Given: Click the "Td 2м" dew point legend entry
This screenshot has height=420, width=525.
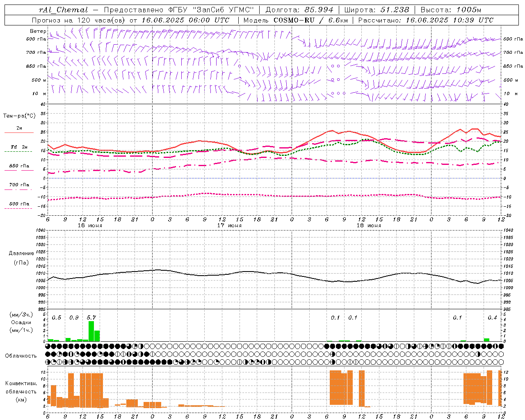Looking at the screenshot, I should 19,147.
